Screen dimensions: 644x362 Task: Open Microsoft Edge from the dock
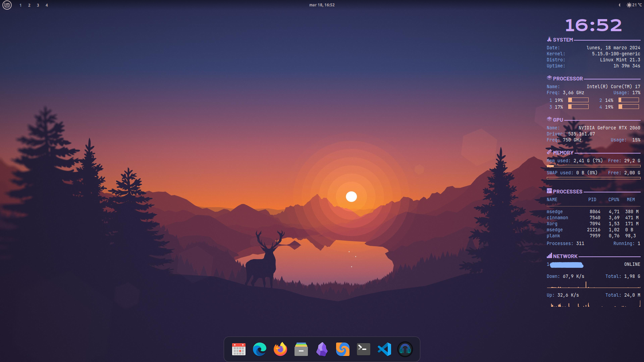point(260,349)
